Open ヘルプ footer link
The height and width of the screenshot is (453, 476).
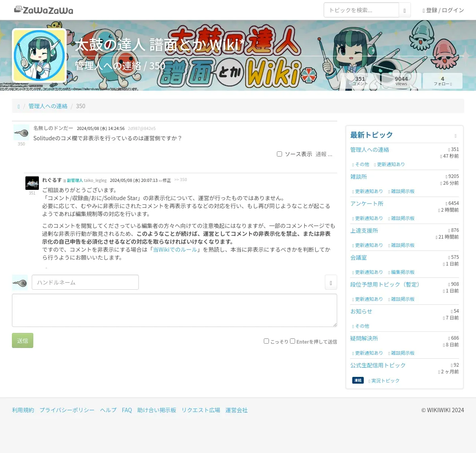(108, 410)
